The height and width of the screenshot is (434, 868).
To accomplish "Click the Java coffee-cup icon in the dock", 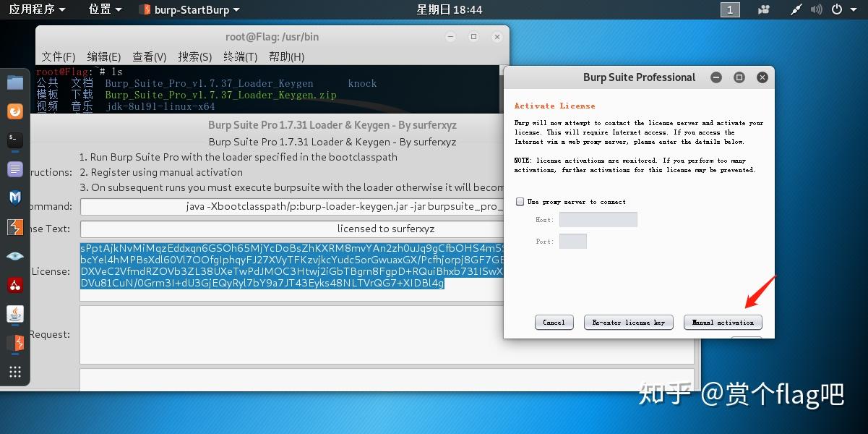I will coord(15,314).
